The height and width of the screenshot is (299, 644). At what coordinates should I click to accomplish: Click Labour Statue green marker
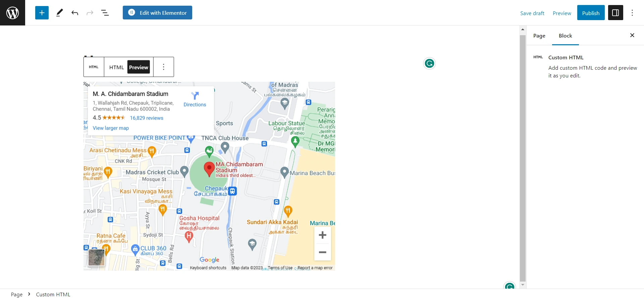(295, 141)
